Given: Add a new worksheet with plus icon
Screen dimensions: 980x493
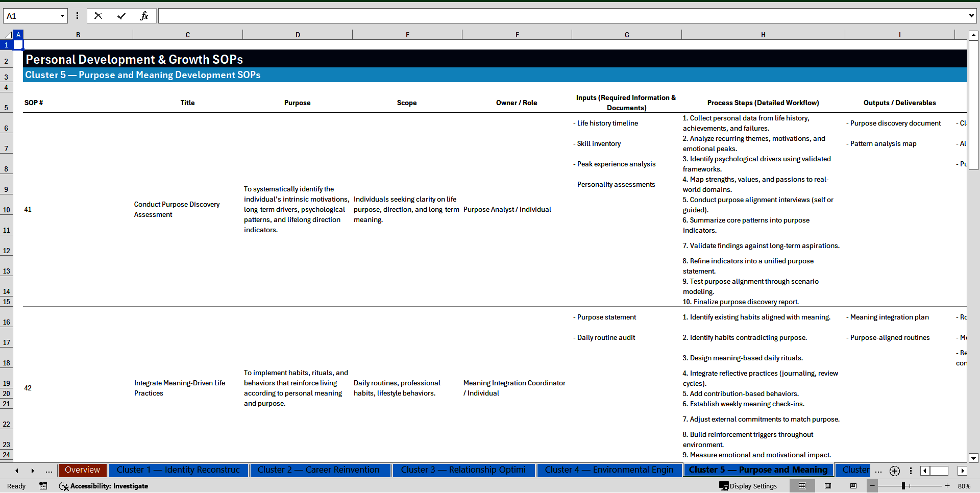Looking at the screenshot, I should tap(894, 471).
